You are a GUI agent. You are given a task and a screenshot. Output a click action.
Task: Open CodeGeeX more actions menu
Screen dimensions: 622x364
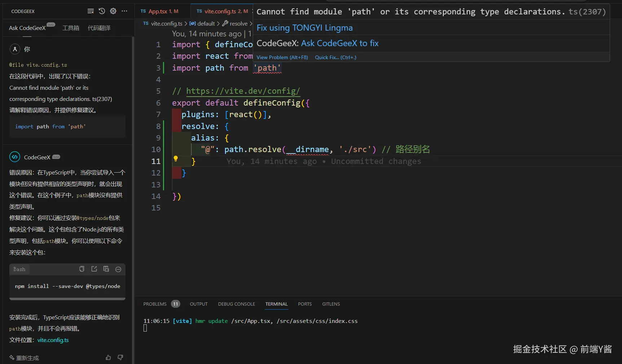(x=124, y=11)
